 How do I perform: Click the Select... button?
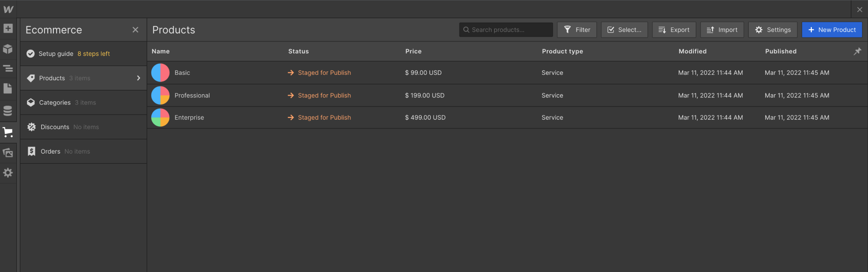pos(624,30)
